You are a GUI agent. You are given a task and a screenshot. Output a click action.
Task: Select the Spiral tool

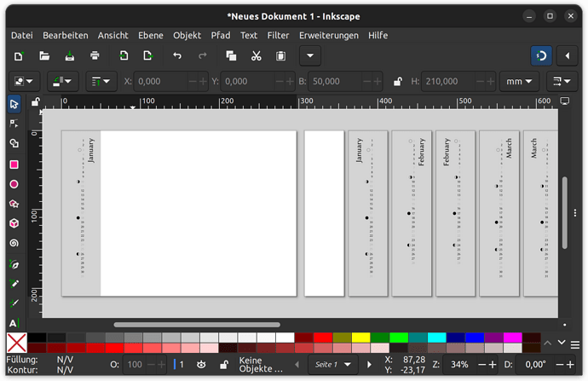[14, 243]
